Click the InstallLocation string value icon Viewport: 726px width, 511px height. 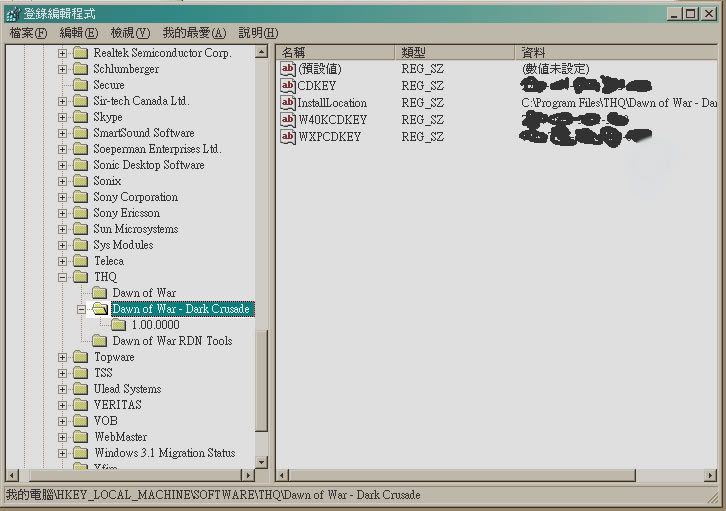tap(288, 103)
